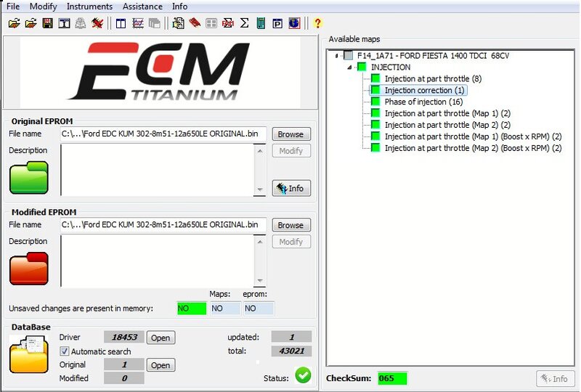Save file with the floppy disk icon

tap(47, 24)
